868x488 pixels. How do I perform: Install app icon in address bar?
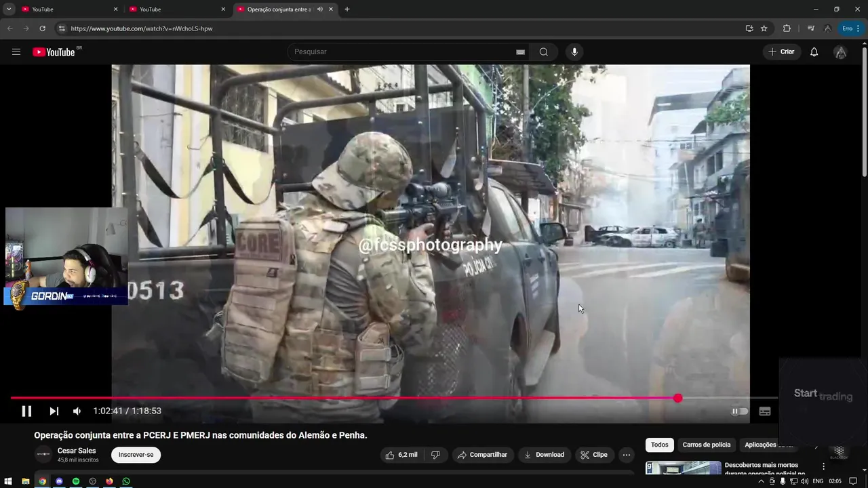click(x=749, y=28)
